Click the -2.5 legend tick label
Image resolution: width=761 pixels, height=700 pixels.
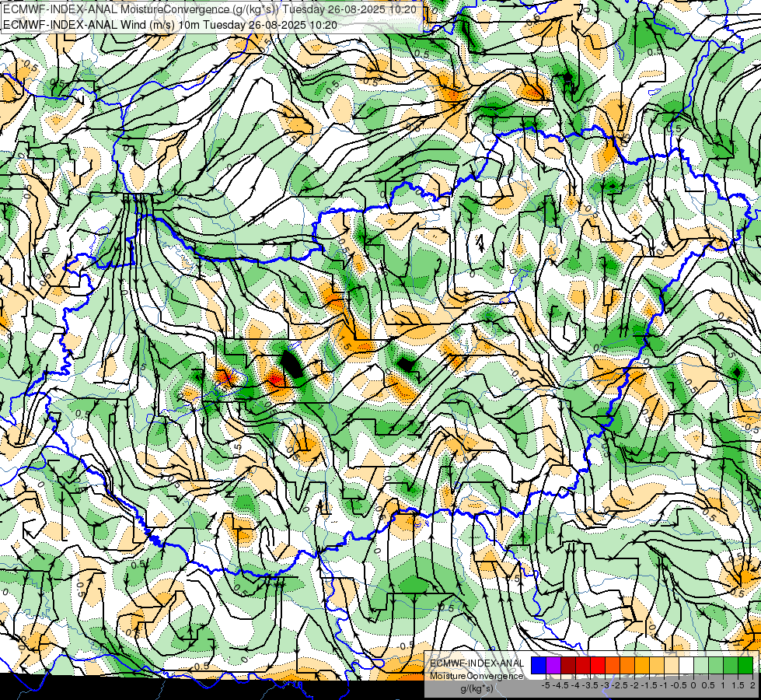[x=620, y=685]
